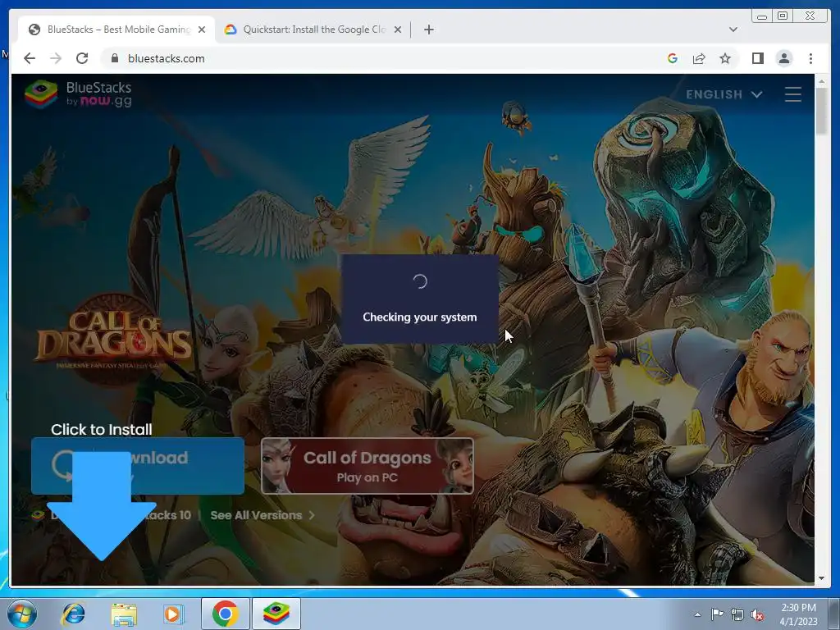Click the scrollbar up arrow
Viewport: 840px width, 630px height.
tap(821, 81)
